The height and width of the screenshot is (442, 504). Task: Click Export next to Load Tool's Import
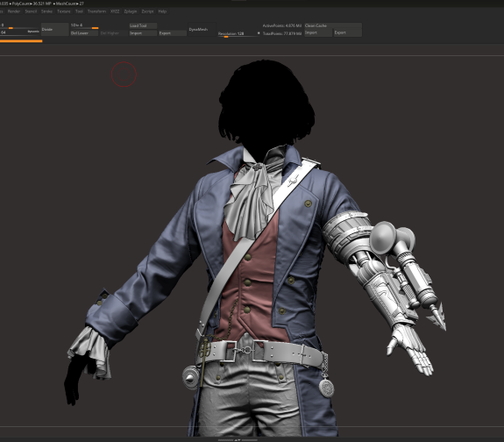[173, 33]
